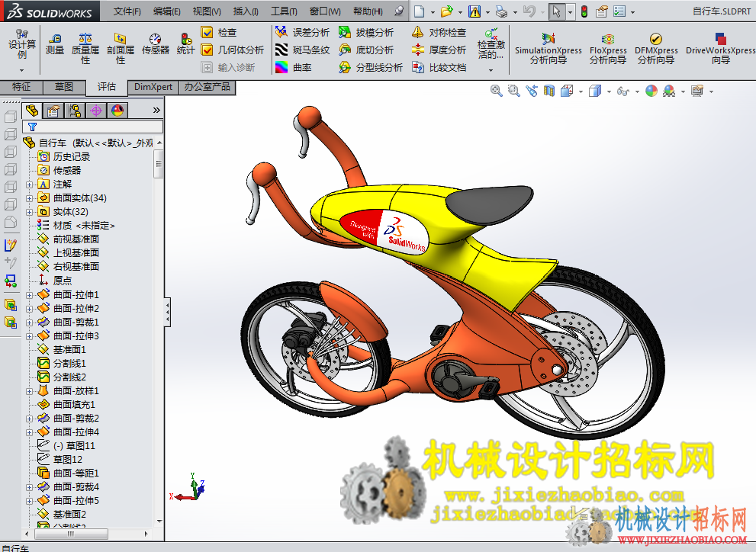The height and width of the screenshot is (552, 756).
Task: Open the Sensor (传感器) tool
Action: pos(156,43)
